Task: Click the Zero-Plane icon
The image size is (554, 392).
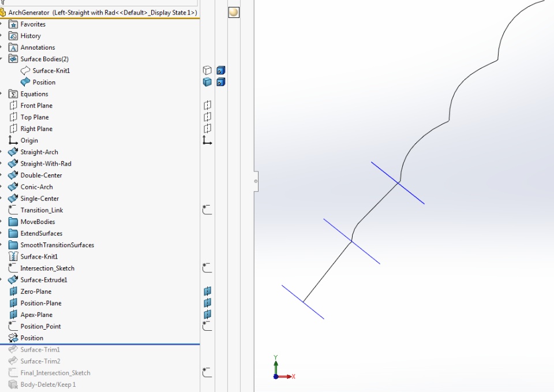Action: pyautogui.click(x=13, y=292)
